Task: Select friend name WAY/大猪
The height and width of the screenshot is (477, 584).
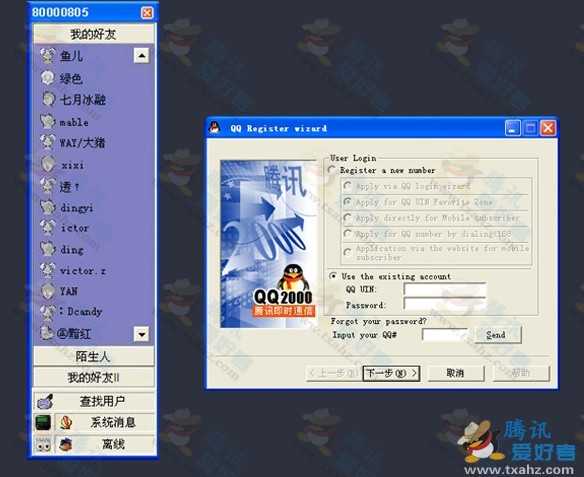Action: (82, 142)
